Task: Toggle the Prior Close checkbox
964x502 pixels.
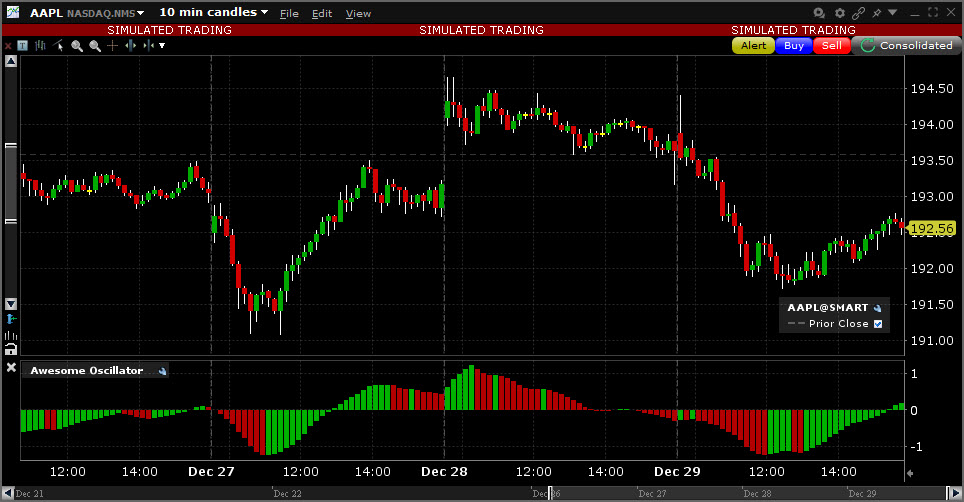Action: click(x=878, y=324)
